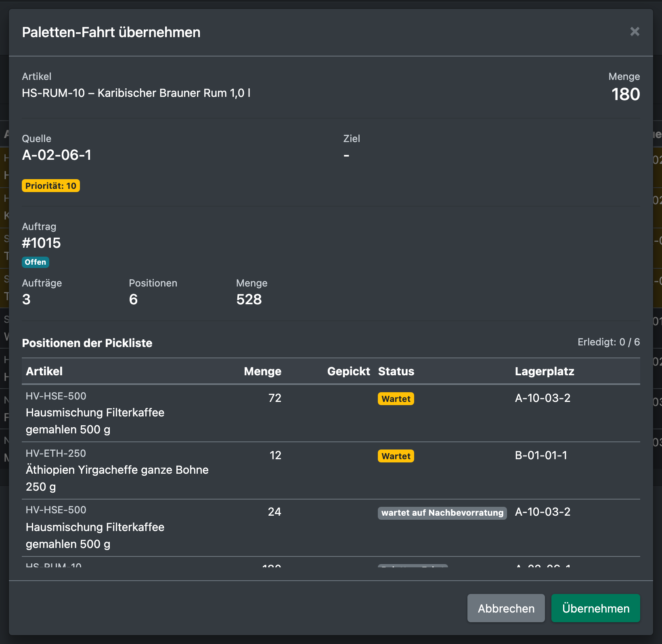Select HV-ETH-250 article code

click(x=56, y=454)
